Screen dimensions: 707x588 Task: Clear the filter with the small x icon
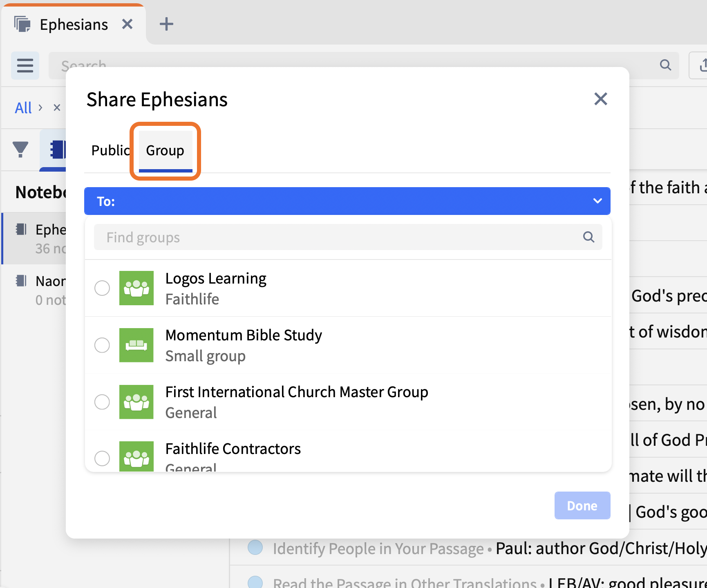point(57,108)
